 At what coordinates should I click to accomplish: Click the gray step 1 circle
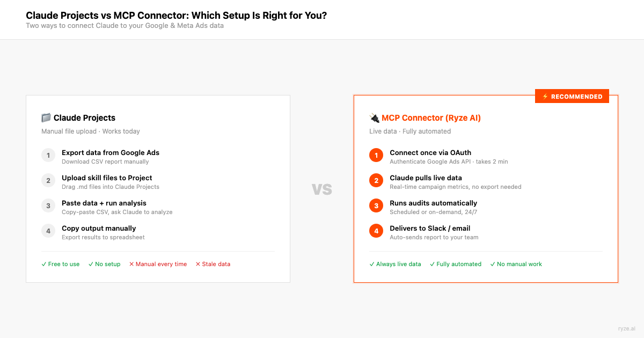pos(48,156)
